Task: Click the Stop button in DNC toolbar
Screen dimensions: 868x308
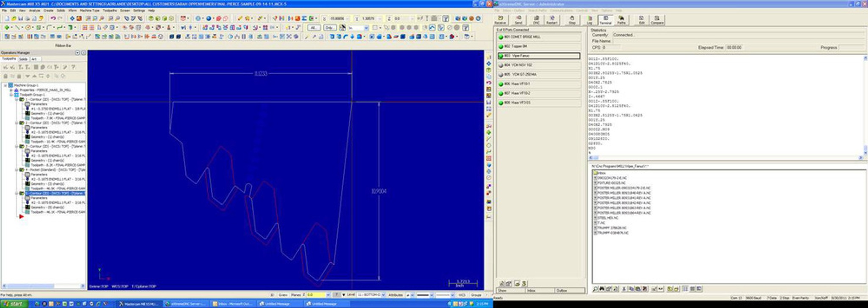Action: 572,19
